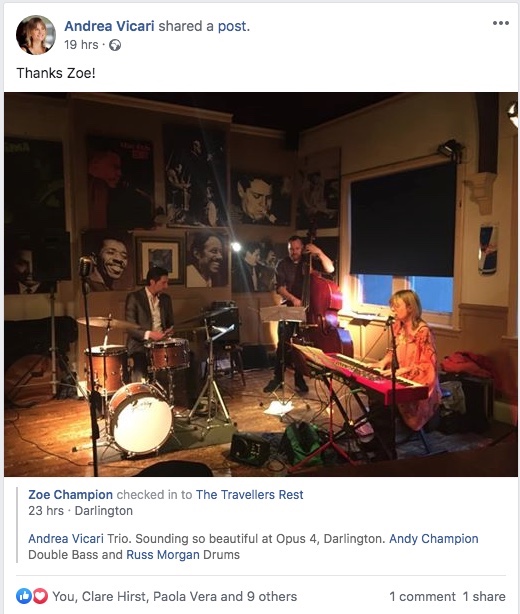Click the Darlington location text

click(x=104, y=511)
